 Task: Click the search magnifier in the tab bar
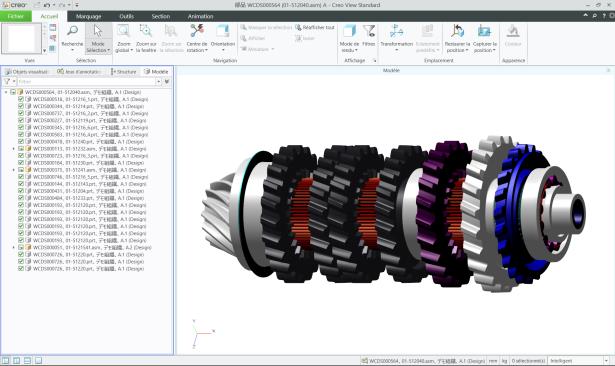point(595,16)
